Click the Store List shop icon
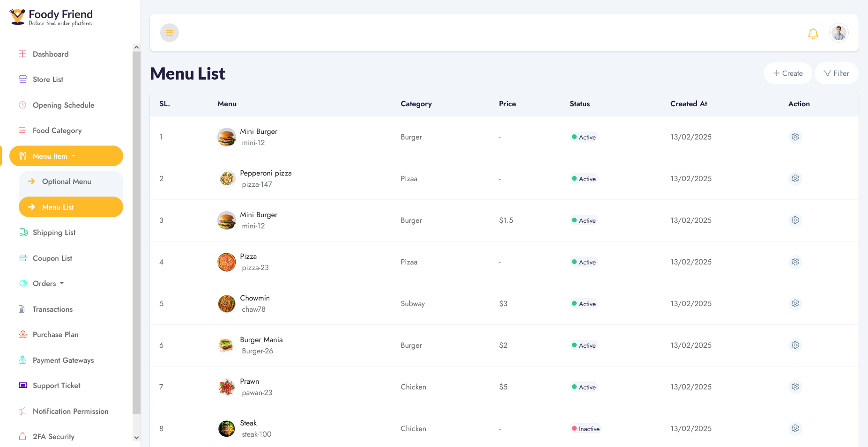868x447 pixels. [22, 79]
